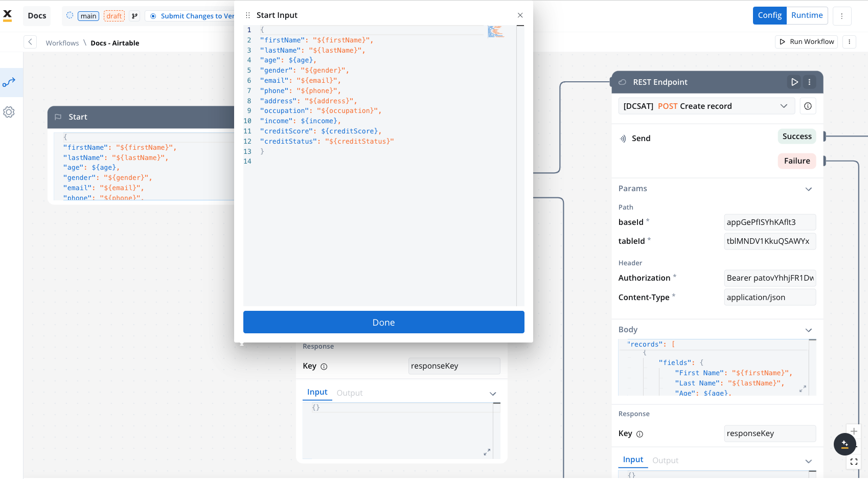Click the REST Endpoint cloud icon
This screenshot has height=479, width=868.
point(623,82)
